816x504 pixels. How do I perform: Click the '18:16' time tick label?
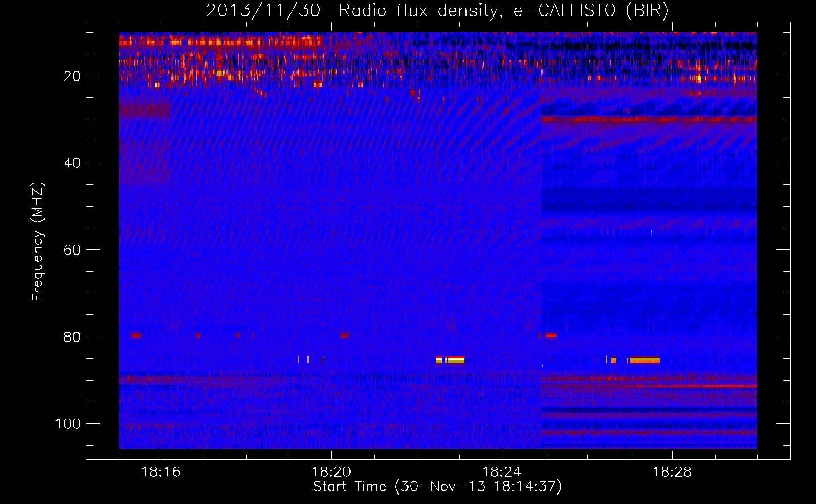tap(161, 472)
